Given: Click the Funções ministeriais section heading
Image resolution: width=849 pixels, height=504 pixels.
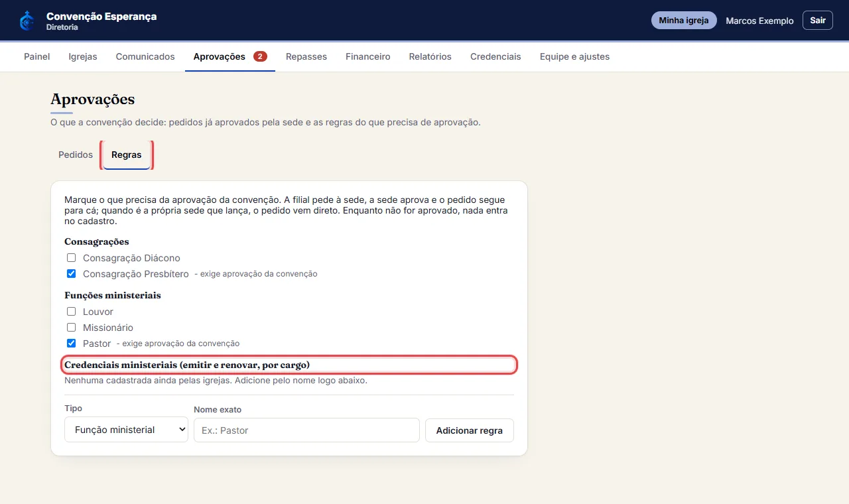Looking at the screenshot, I should point(113,295).
